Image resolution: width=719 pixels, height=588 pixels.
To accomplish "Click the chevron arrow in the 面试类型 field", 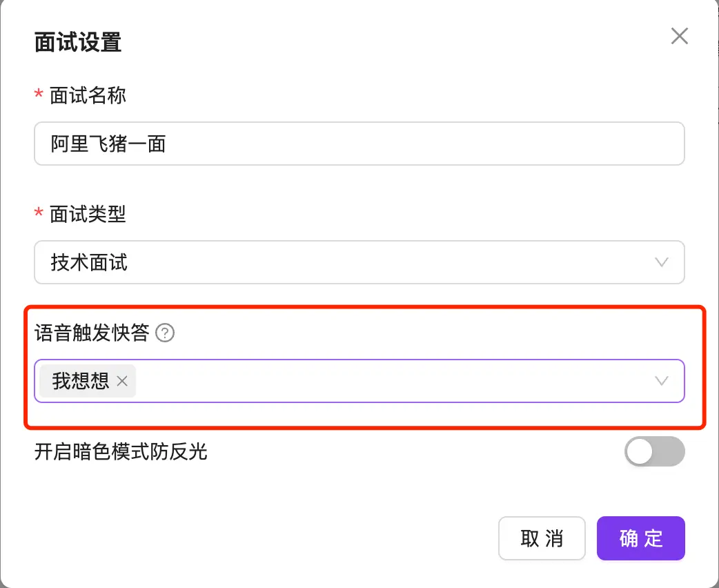I will [x=661, y=262].
